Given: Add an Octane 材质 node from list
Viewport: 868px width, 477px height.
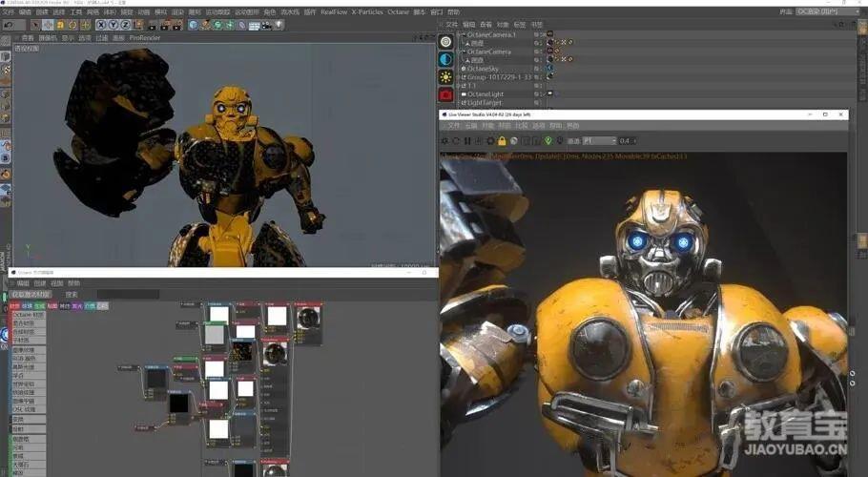Looking at the screenshot, I should [29, 315].
